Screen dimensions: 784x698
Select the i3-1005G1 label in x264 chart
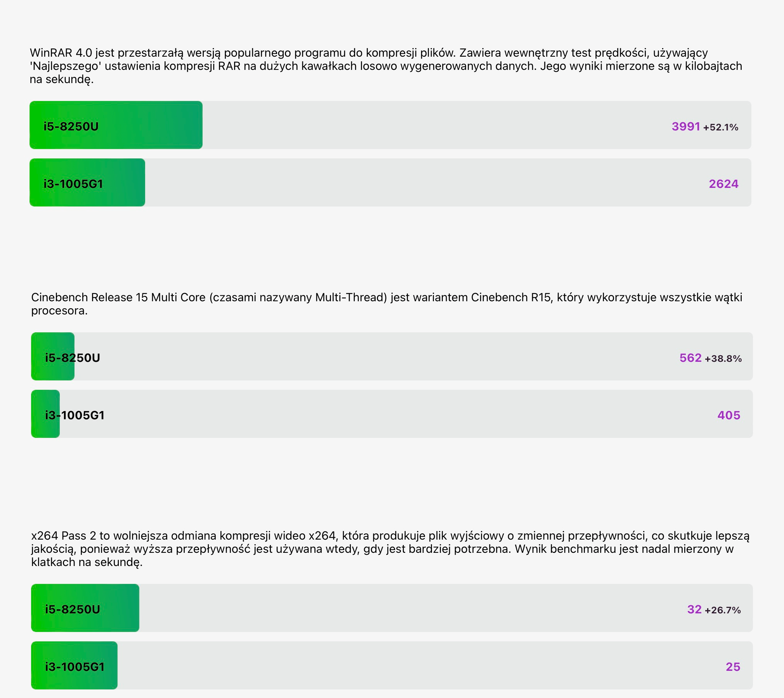click(75, 667)
